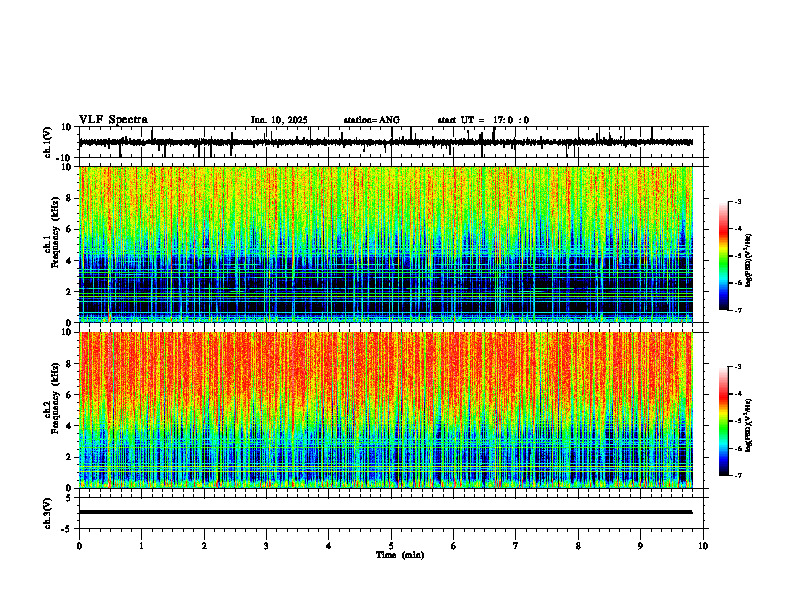The image size is (792, 612).
Task: Click the "-3" label on ch.1 color bar
Action: pos(738,202)
